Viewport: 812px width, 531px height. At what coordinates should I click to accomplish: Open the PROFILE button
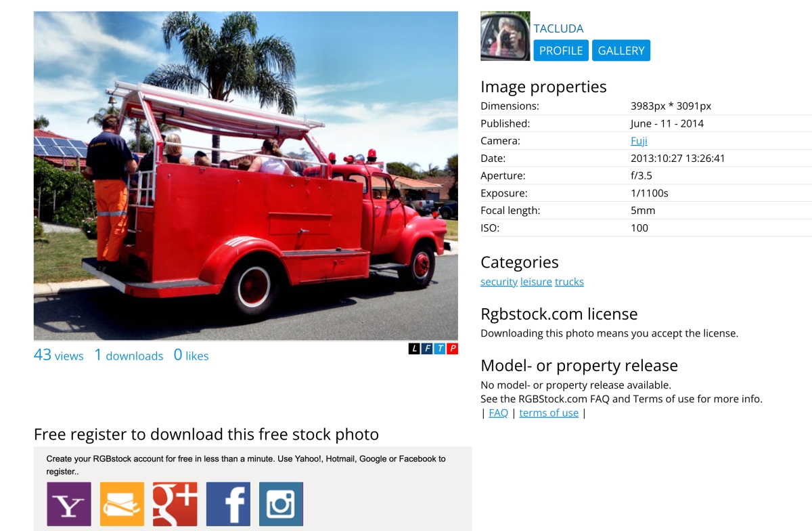(x=561, y=51)
